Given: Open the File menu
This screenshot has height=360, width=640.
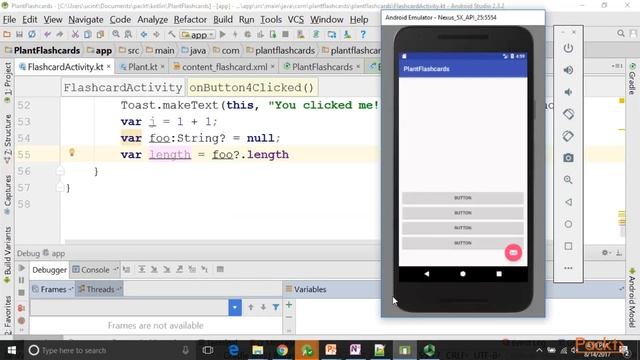Looking at the screenshot, I should [x=9, y=20].
